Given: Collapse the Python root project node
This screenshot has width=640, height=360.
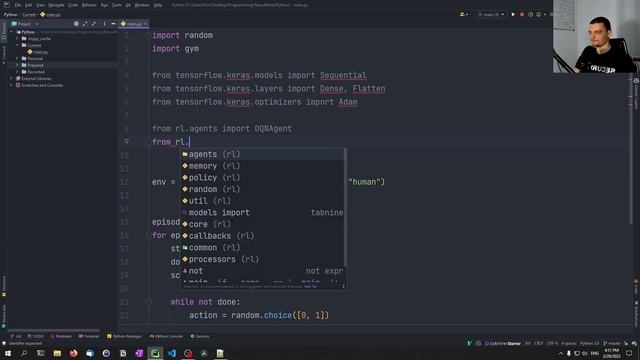Looking at the screenshot, I should tap(12, 32).
